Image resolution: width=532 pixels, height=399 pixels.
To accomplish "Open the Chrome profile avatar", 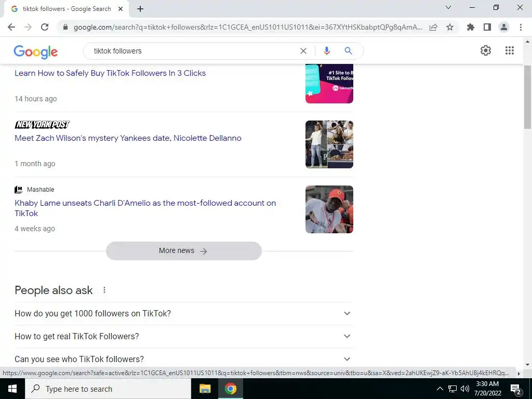I will [504, 27].
